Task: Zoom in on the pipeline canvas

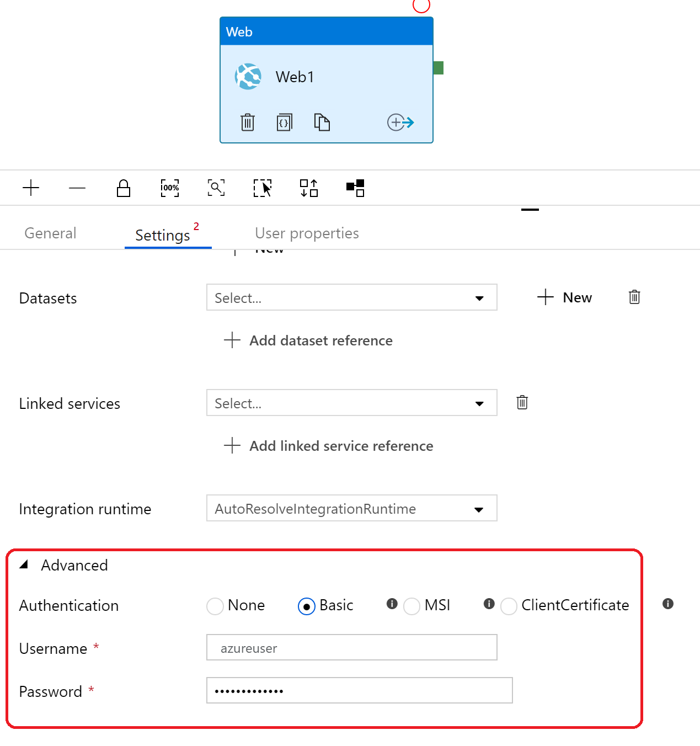Action: pyautogui.click(x=31, y=188)
